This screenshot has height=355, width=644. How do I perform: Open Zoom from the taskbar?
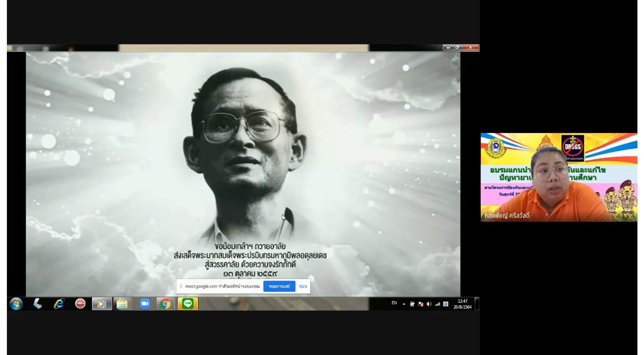(144, 304)
